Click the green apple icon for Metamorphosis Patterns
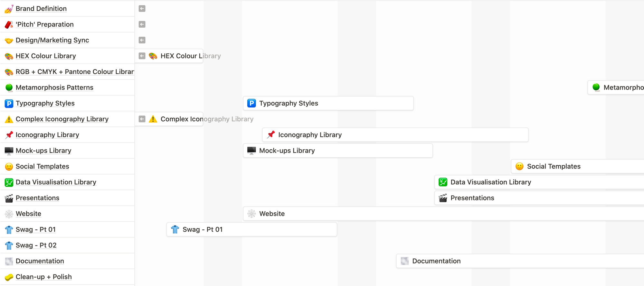The image size is (644, 286). click(x=9, y=87)
